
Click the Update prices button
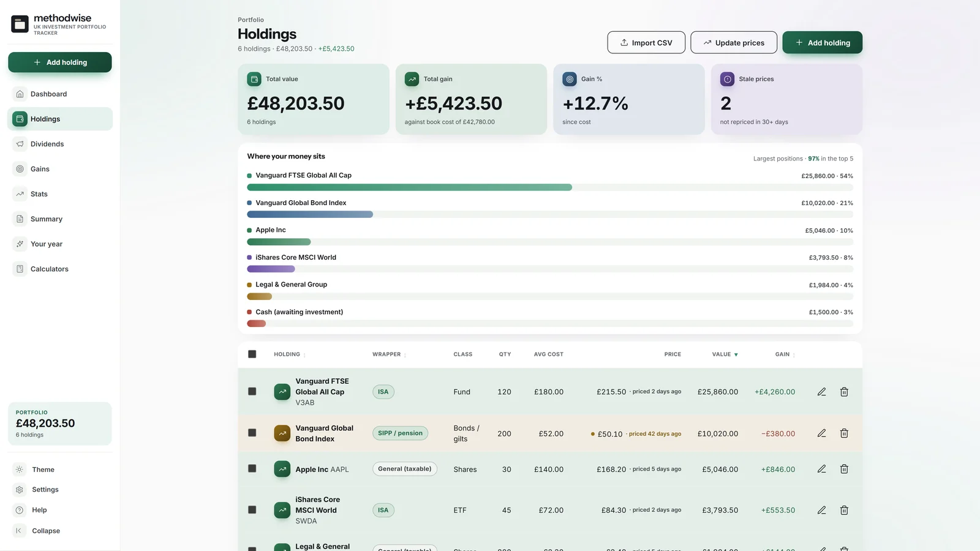click(734, 43)
